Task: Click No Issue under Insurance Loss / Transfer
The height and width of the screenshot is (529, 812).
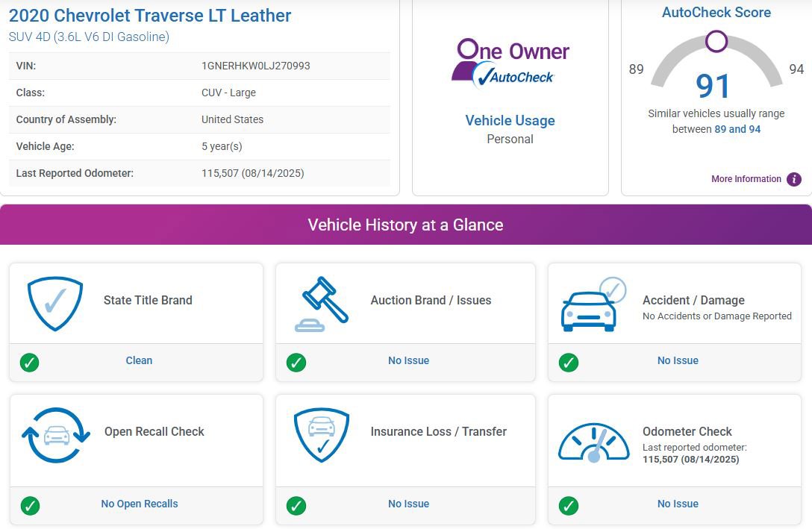Action: coord(408,504)
